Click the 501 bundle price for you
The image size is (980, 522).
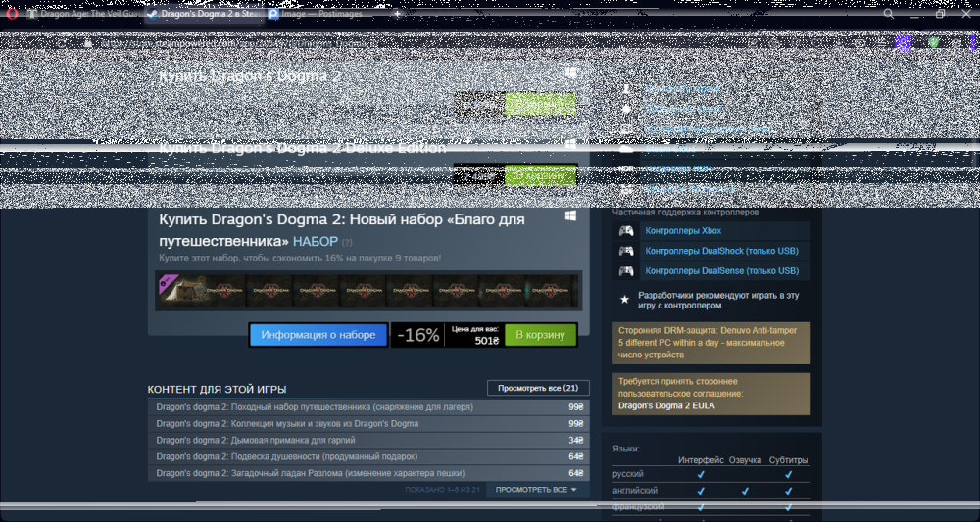point(487,341)
